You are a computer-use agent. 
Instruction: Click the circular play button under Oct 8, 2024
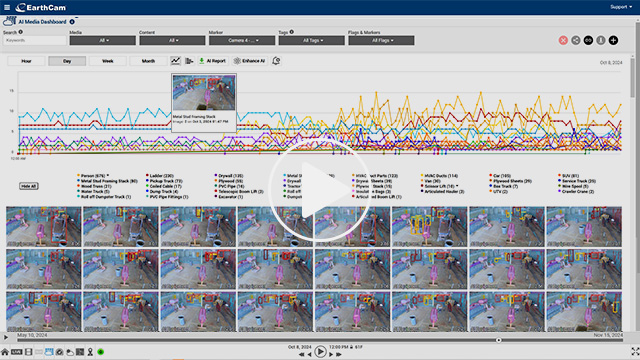320,352
